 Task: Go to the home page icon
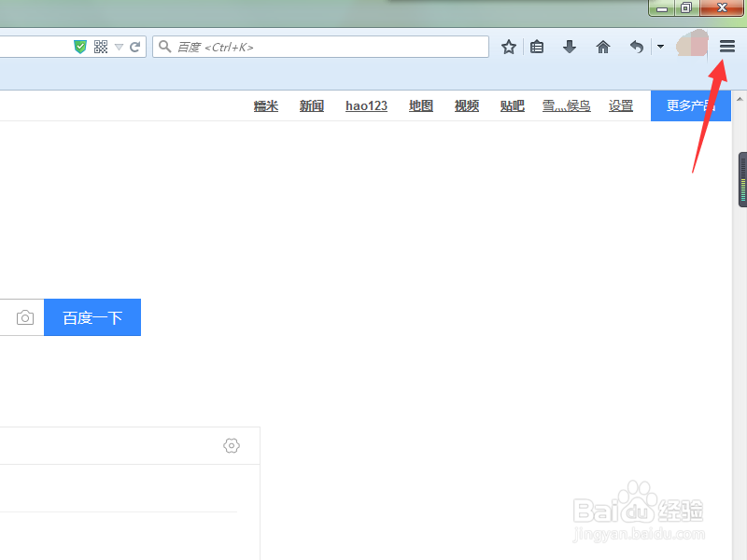[602, 47]
